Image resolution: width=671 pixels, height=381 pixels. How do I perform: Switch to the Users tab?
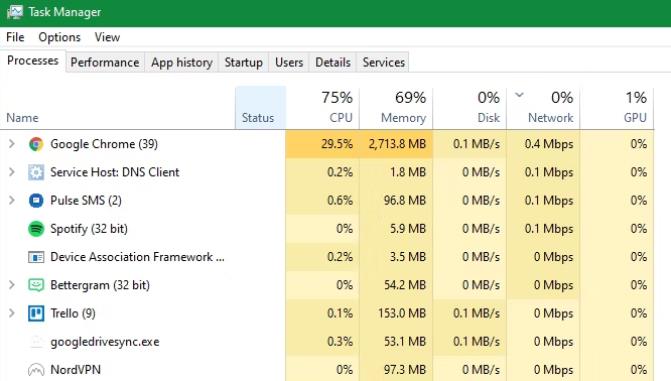click(x=289, y=63)
